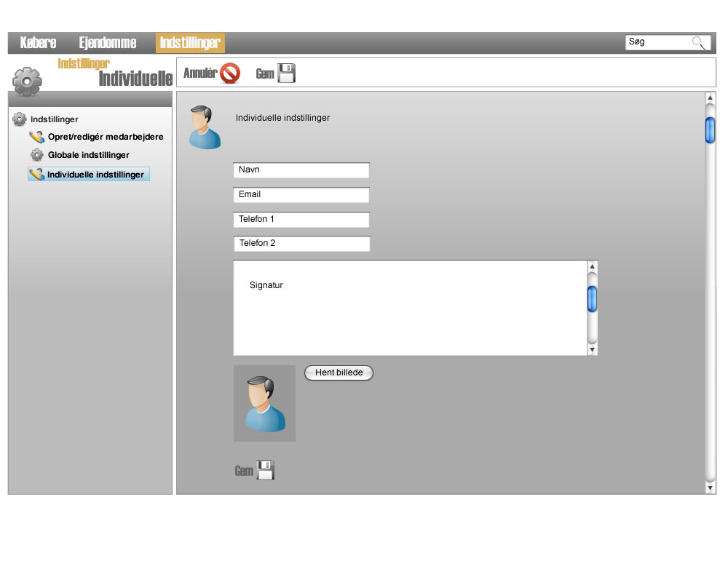Click the main panel blue scrollbar thumb
This screenshot has height=582, width=728.
pos(710,130)
